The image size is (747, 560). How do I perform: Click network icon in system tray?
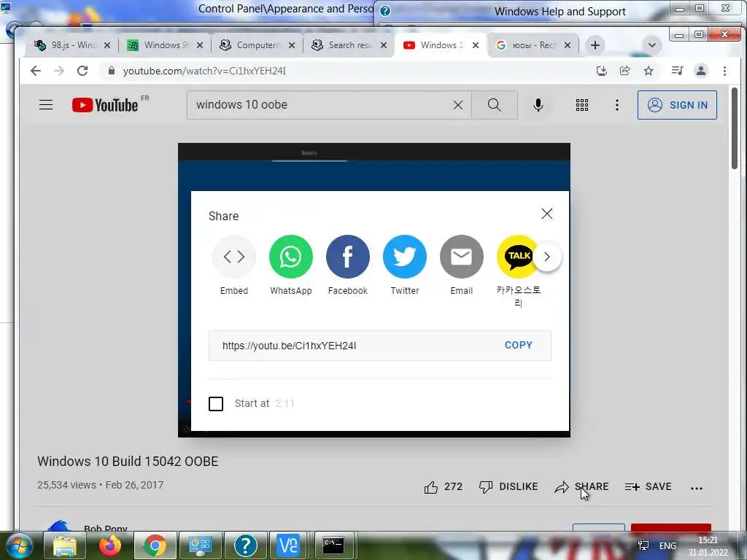pos(643,545)
